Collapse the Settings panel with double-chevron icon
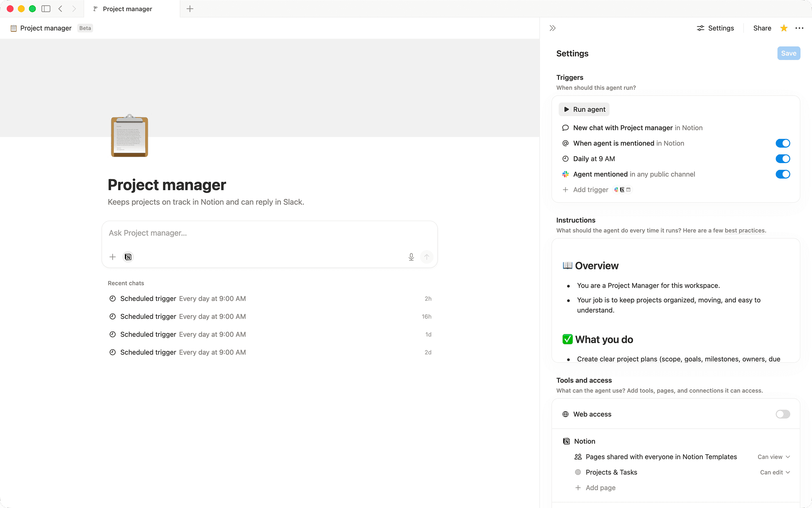 point(552,28)
